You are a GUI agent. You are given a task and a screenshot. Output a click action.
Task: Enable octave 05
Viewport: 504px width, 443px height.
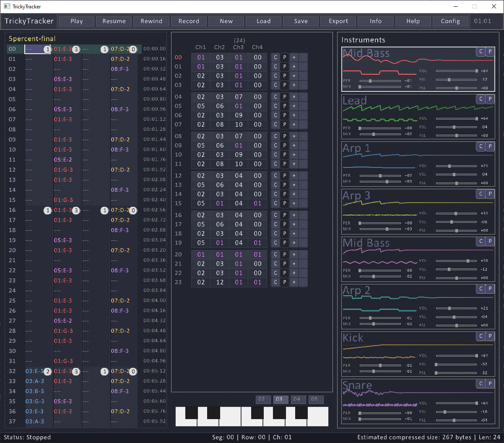(x=316, y=399)
